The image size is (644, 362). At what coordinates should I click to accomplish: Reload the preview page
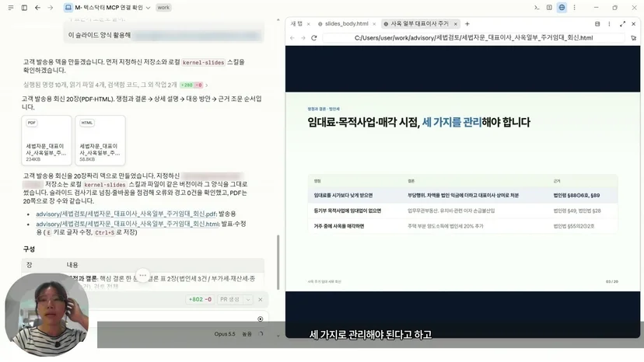(313, 38)
